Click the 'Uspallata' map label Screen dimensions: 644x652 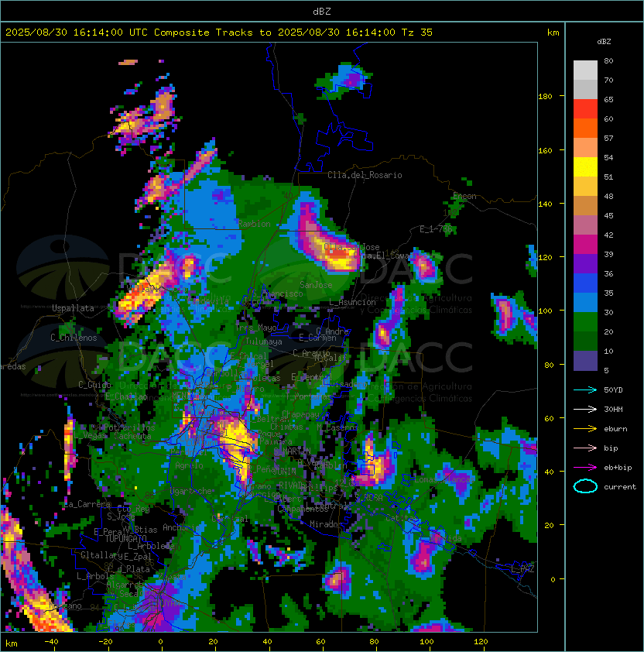(73, 308)
